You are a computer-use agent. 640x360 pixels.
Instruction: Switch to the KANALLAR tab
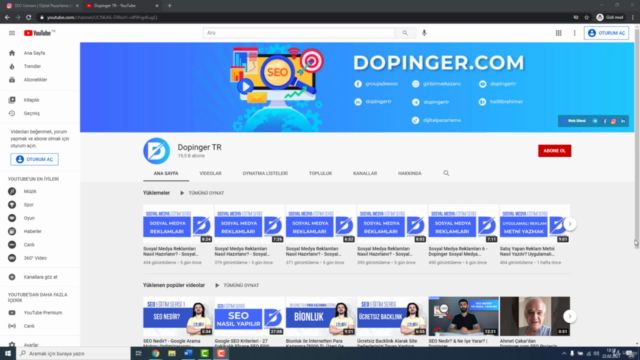tap(365, 173)
